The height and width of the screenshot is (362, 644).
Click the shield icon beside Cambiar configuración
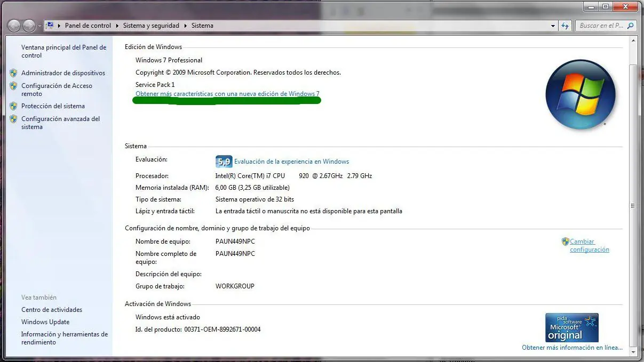click(x=567, y=241)
